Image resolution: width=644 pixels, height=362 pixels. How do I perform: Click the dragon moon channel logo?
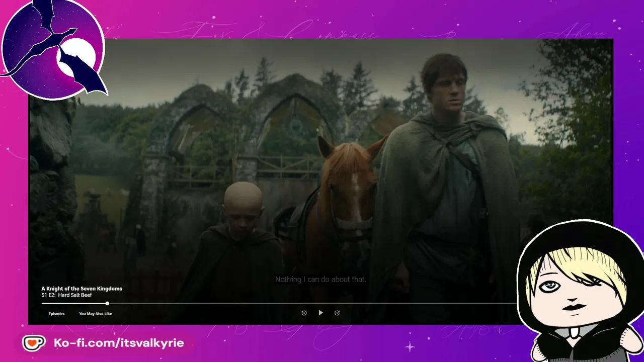(53, 49)
